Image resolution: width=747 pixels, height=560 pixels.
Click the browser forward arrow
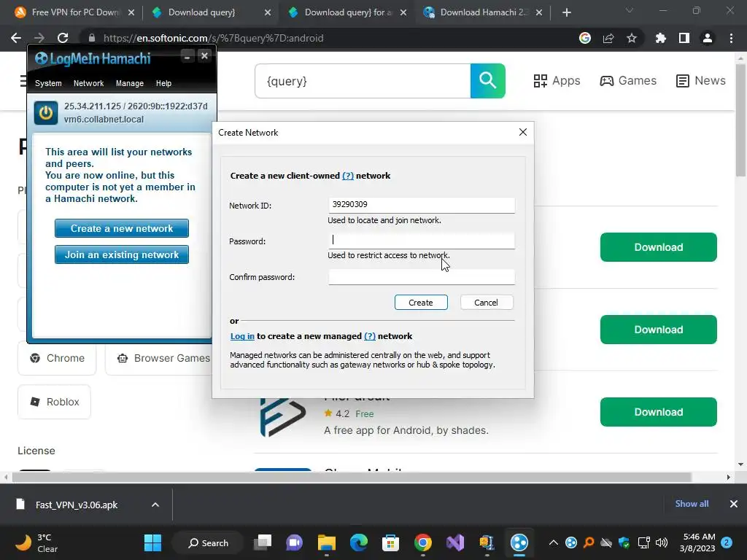click(39, 38)
